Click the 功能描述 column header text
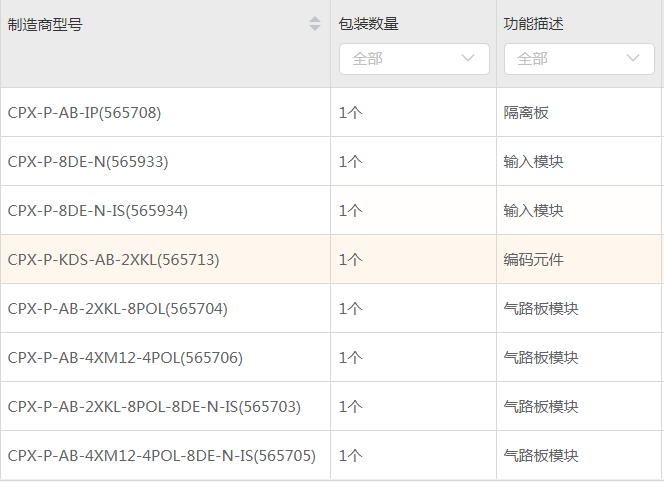Screen dimensions: 664x482 [533, 24]
